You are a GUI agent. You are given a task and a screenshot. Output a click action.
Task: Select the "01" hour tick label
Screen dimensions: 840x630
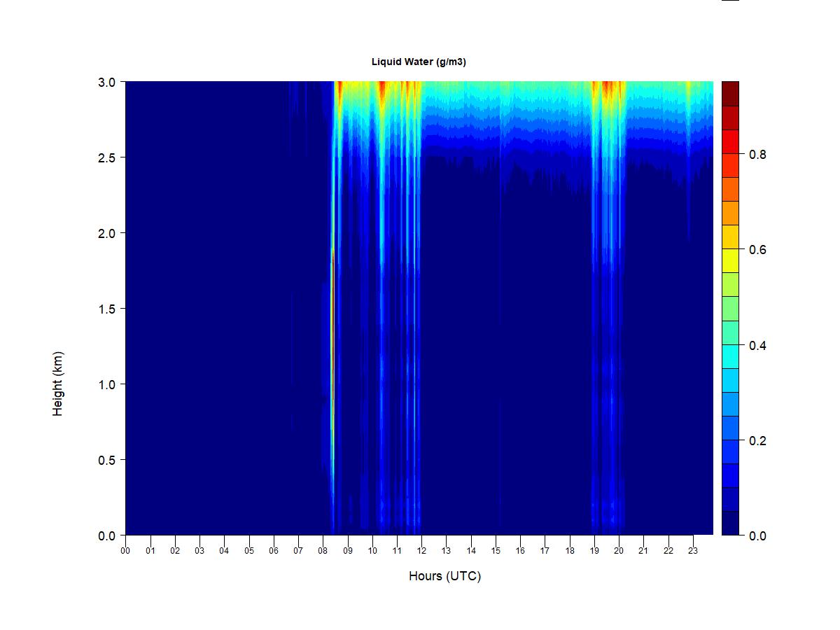tap(150, 551)
